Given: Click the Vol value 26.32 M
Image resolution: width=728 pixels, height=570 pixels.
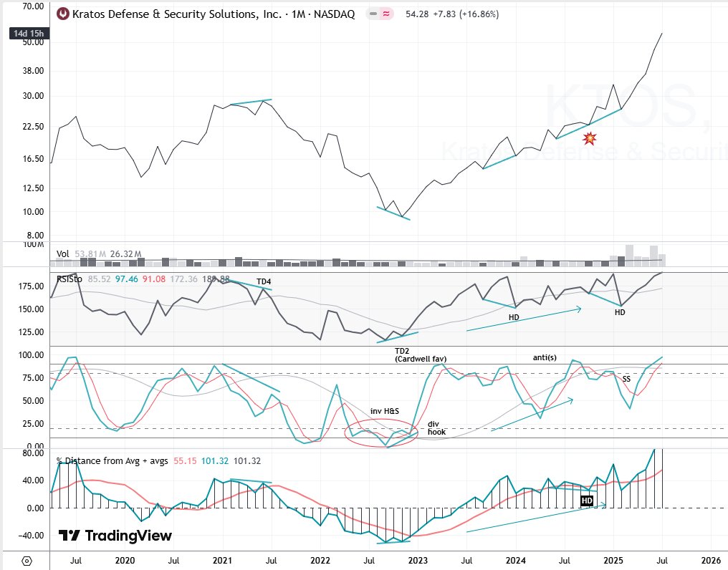Looking at the screenshot, I should pyautogui.click(x=126, y=254).
